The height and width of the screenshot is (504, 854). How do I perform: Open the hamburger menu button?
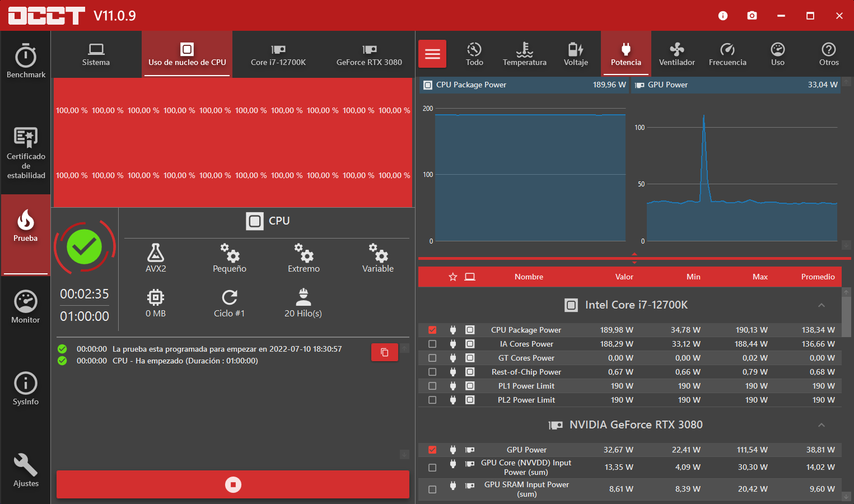(x=432, y=54)
